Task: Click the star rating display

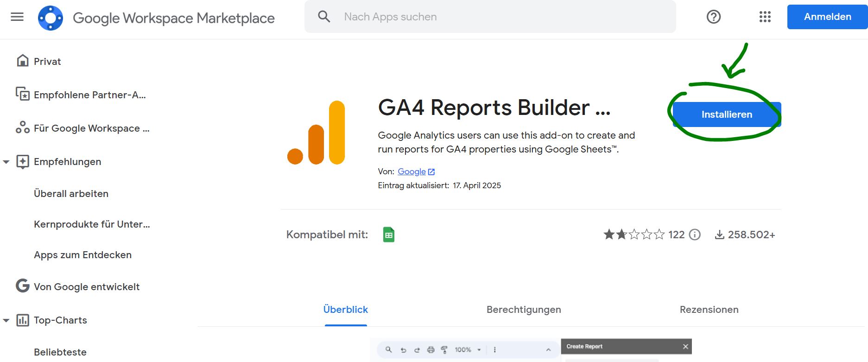Action: click(x=634, y=235)
